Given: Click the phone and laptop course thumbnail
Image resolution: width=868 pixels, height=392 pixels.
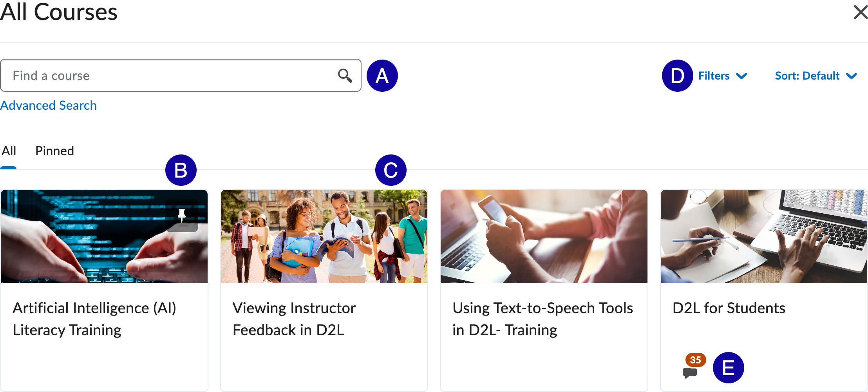Looking at the screenshot, I should point(544,236).
